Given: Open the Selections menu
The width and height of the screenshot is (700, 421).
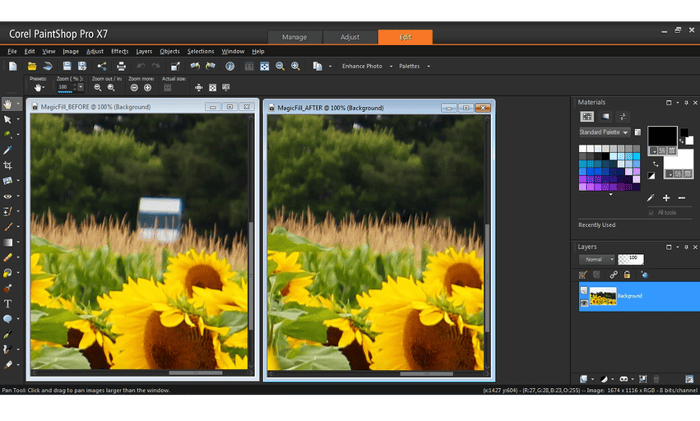Looking at the screenshot, I should point(200,51).
